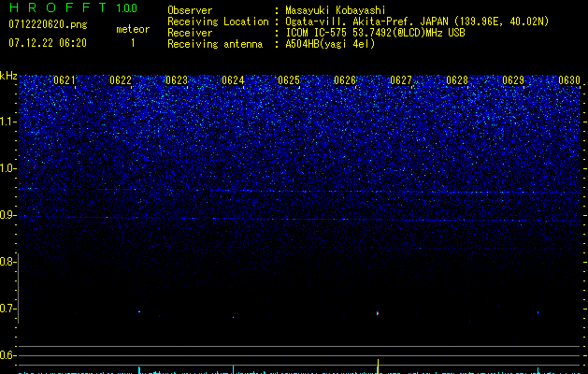This screenshot has height=374, width=588.
Task: Click the 0622 time marker
Action: [121, 80]
